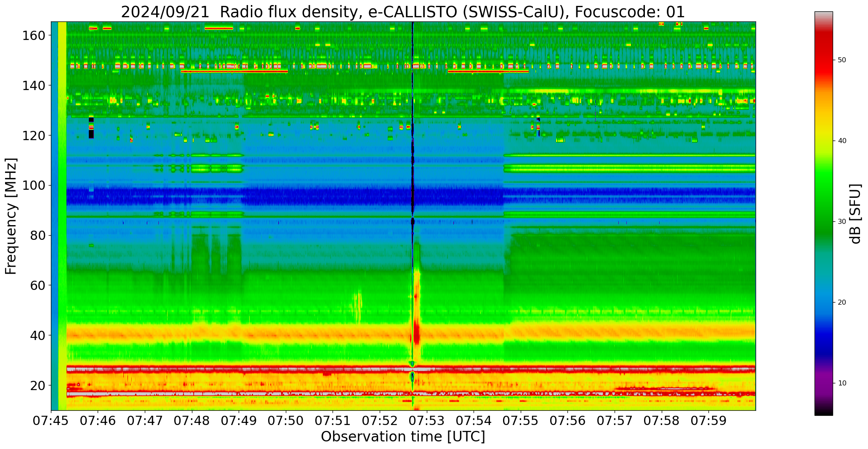Click the 07:50 time tick label
This screenshot has height=449, width=868.
(x=286, y=421)
